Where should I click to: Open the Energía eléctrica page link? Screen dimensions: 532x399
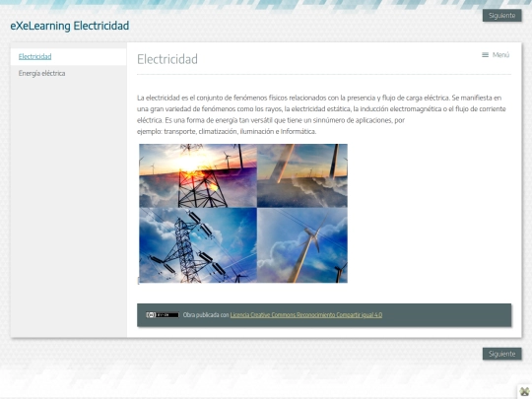(x=41, y=73)
